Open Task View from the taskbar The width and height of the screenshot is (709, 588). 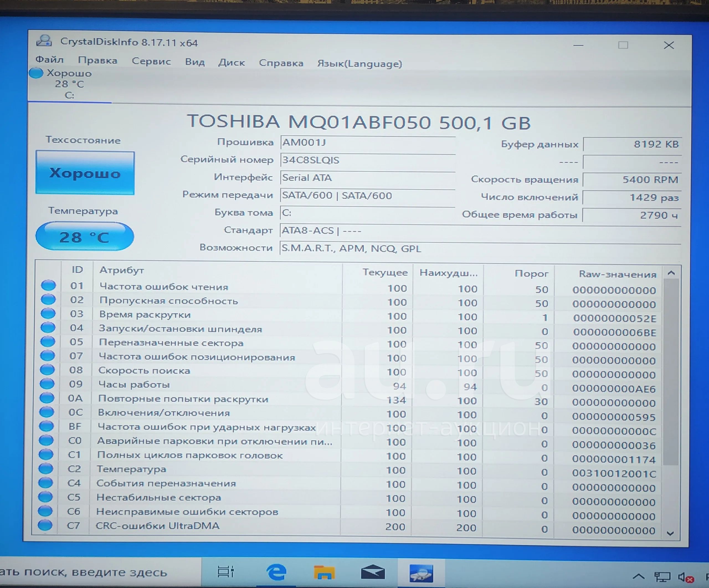[x=225, y=572]
